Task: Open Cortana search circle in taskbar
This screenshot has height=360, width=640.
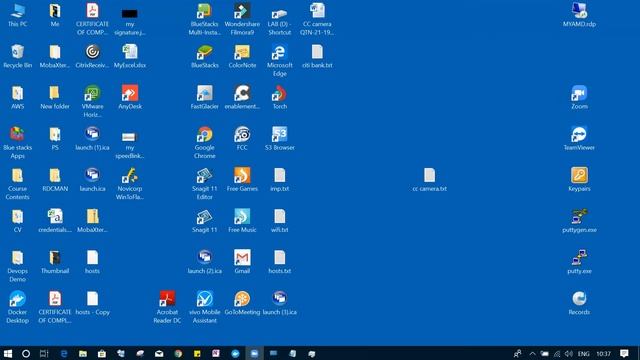Action: pyautogui.click(x=26, y=353)
